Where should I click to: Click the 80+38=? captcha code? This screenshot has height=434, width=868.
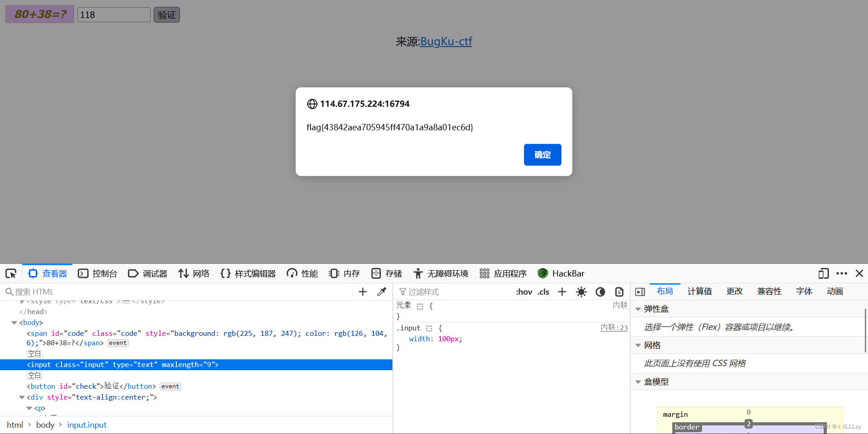tap(40, 14)
